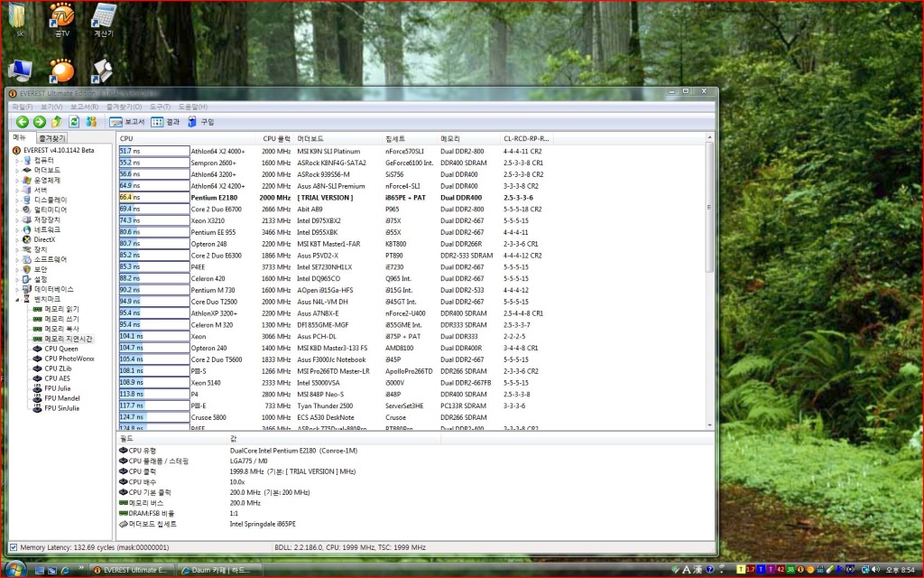
Task: Click volume speaker tray icon
Action: pyautogui.click(x=875, y=570)
